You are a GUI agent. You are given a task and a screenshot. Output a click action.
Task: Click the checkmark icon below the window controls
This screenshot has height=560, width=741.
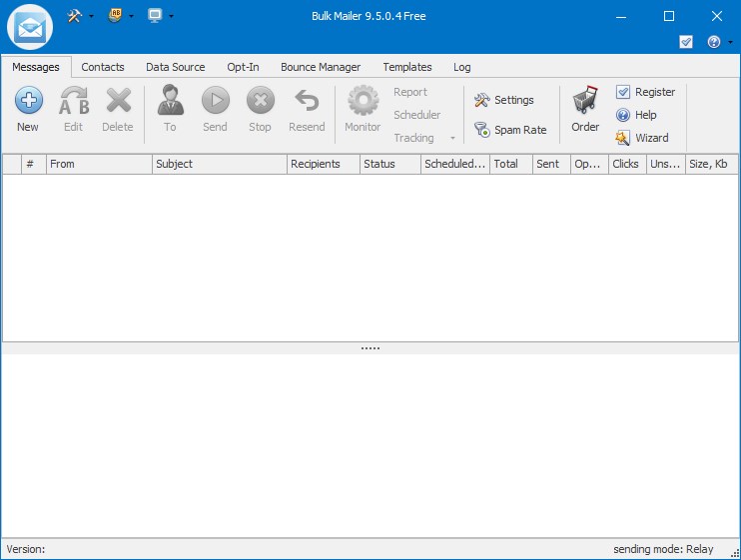tap(686, 42)
